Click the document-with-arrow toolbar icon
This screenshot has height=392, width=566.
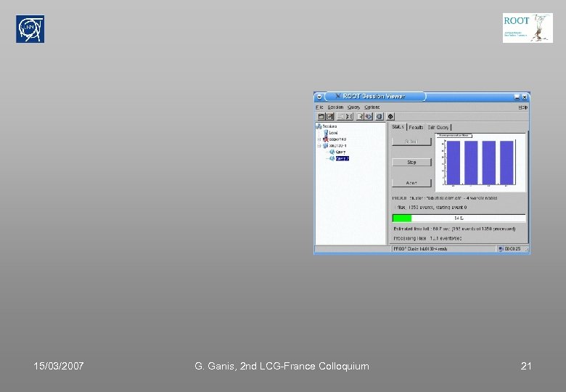pyautogui.click(x=360, y=117)
